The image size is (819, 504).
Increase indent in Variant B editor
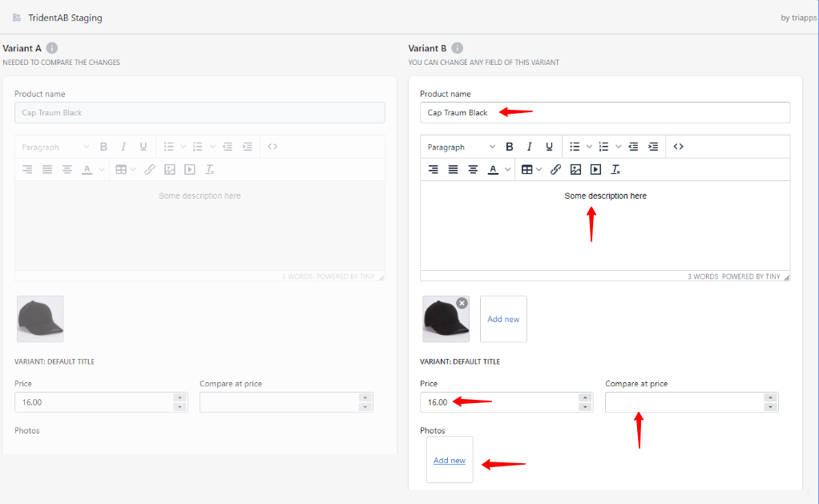(653, 147)
